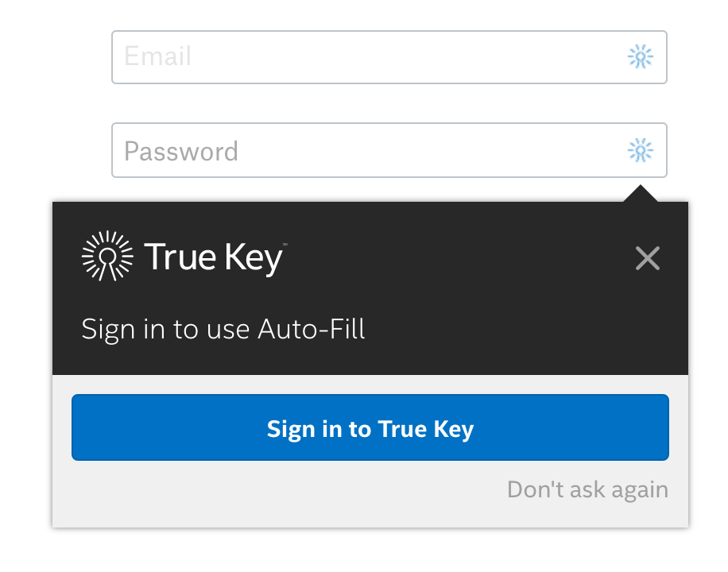Click the True Key wordmark text
Image resolution: width=728 pixels, height=572 pixels.
213,257
